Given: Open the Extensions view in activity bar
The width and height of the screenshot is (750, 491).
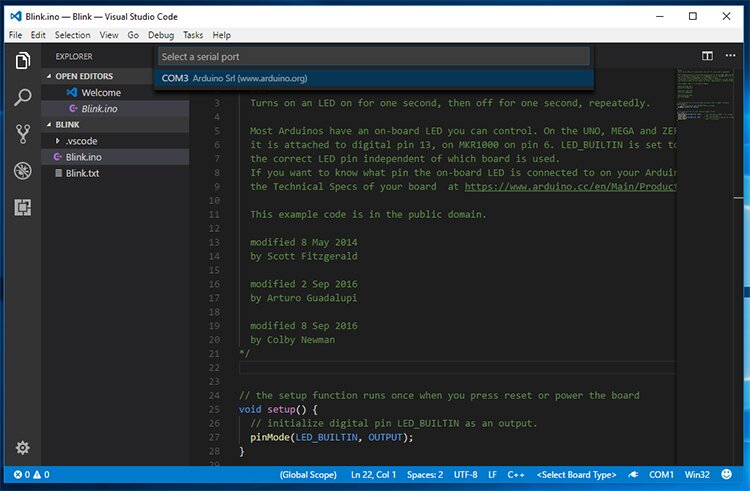Looking at the screenshot, I should (x=22, y=207).
